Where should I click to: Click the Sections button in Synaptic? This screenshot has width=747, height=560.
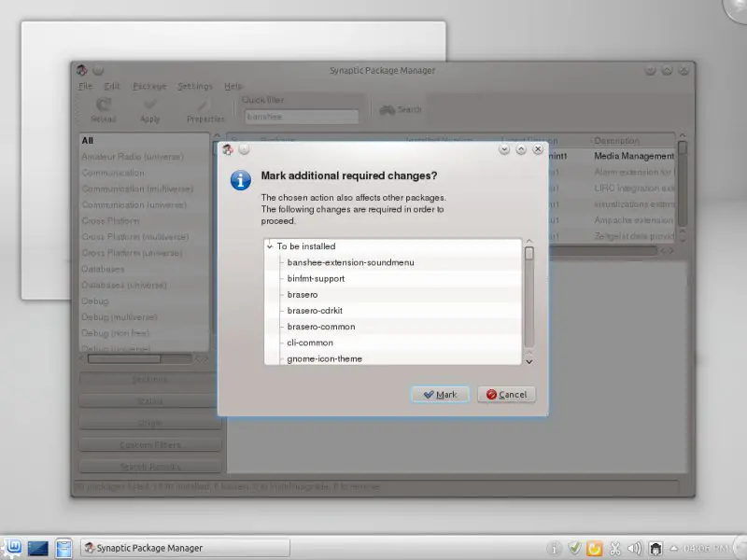click(x=149, y=380)
